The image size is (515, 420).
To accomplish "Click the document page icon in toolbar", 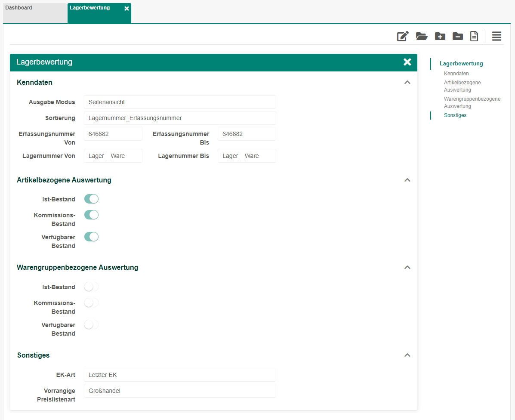I will 474,37.
